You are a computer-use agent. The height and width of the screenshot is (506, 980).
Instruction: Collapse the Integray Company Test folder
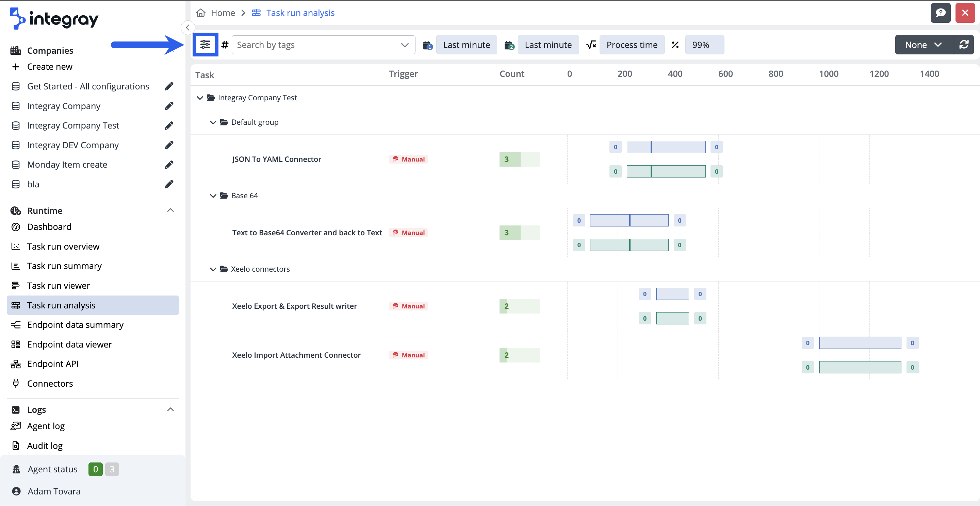(200, 98)
